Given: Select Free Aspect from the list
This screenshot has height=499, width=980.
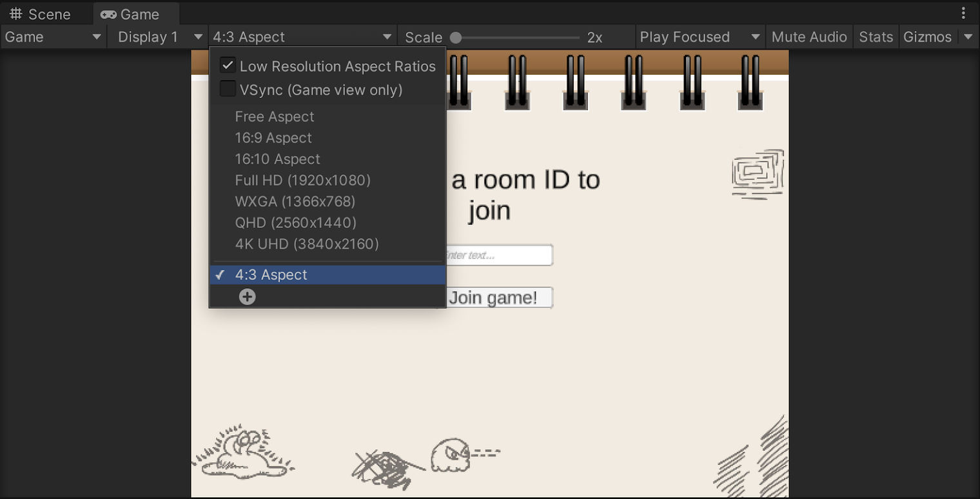Looking at the screenshot, I should click(x=275, y=117).
